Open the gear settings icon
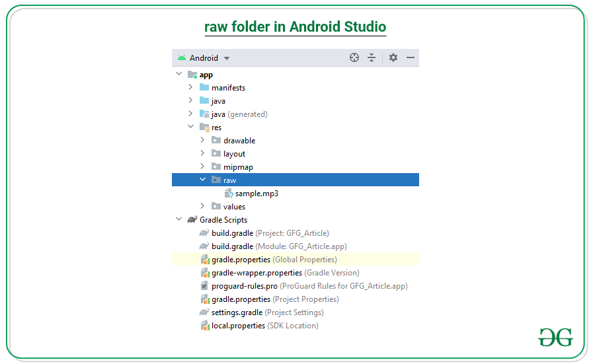The image size is (591, 364). [393, 58]
